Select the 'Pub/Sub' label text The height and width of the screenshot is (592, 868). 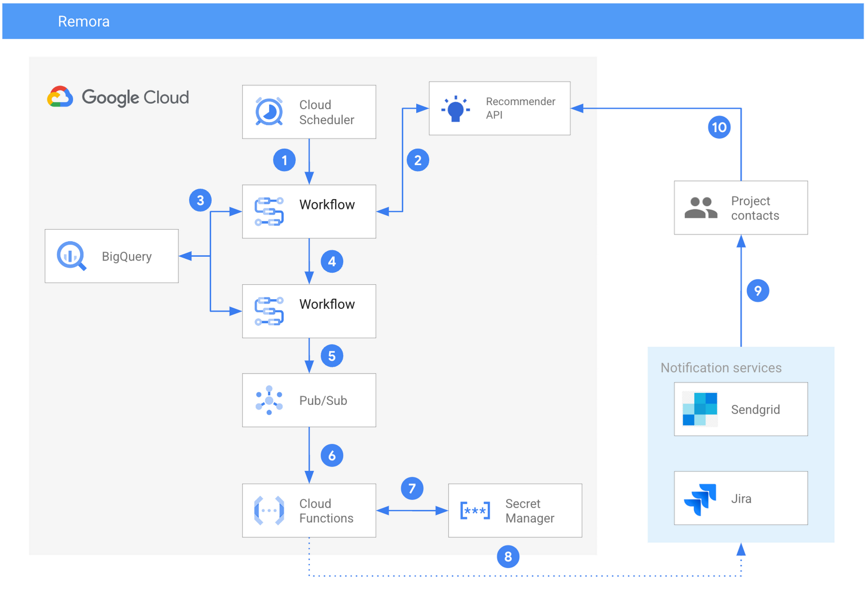point(323,400)
